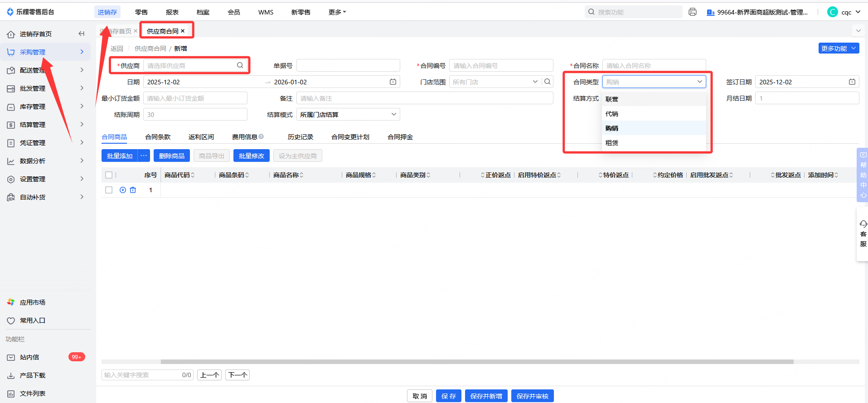Click the 取消 button

(x=420, y=396)
